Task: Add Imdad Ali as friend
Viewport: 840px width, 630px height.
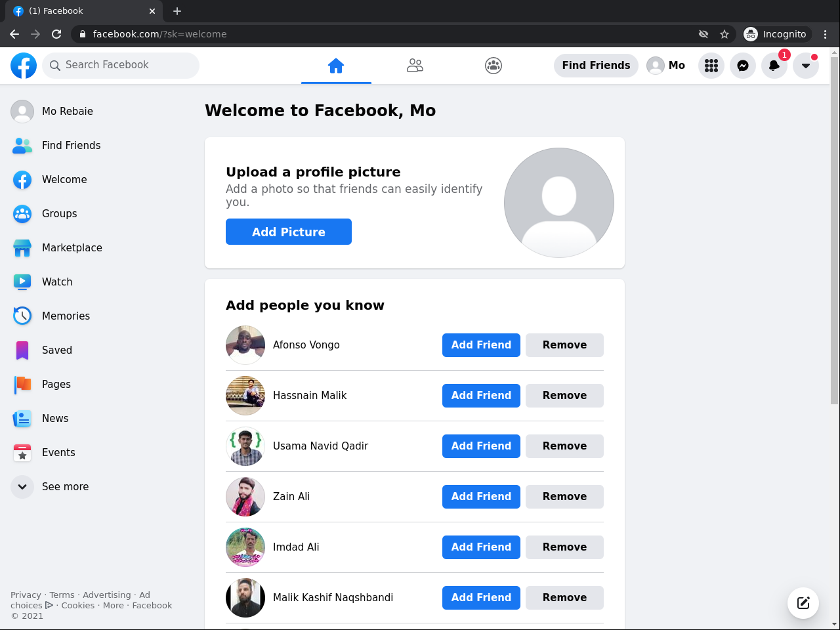Action: pyautogui.click(x=481, y=547)
